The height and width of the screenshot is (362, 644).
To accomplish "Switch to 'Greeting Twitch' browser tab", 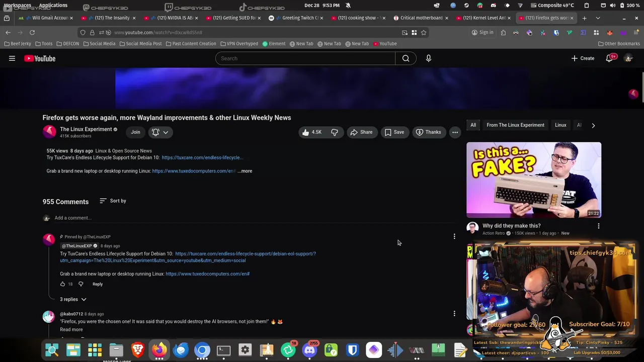I will click(296, 18).
